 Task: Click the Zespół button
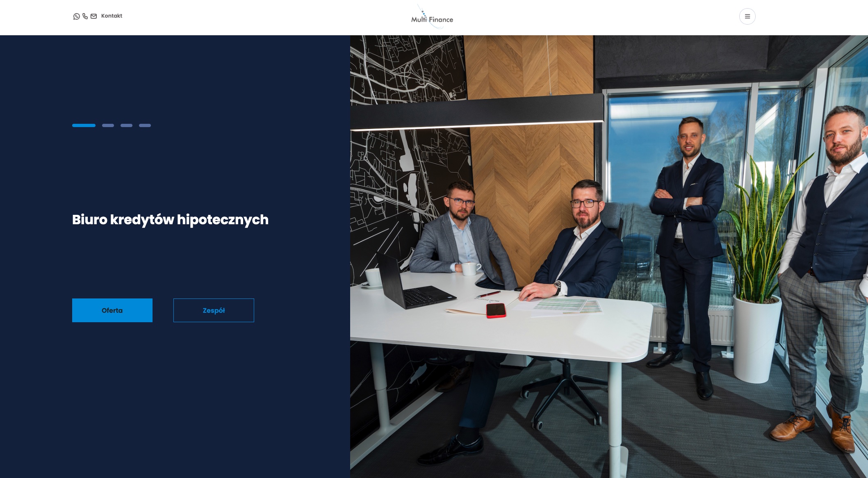click(x=214, y=310)
